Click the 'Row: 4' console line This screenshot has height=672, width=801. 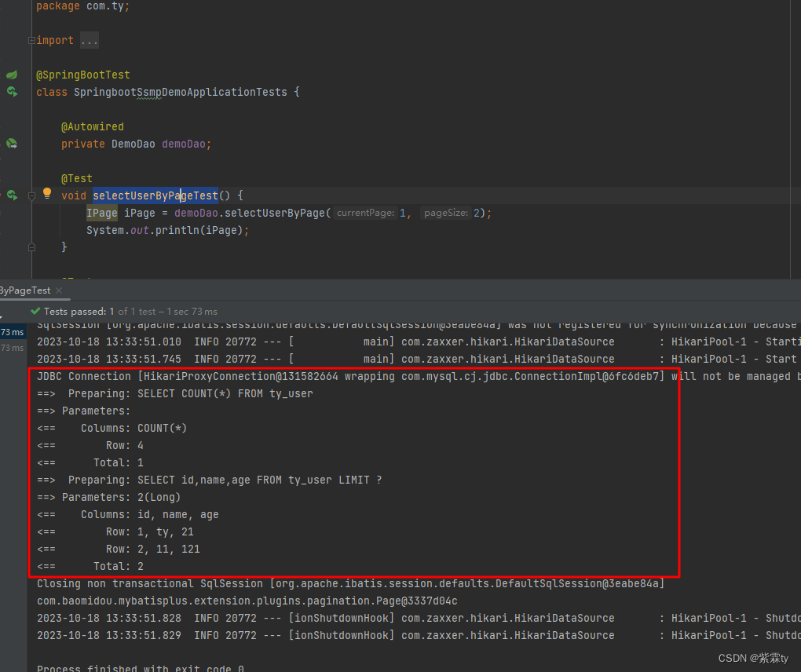click(x=90, y=446)
